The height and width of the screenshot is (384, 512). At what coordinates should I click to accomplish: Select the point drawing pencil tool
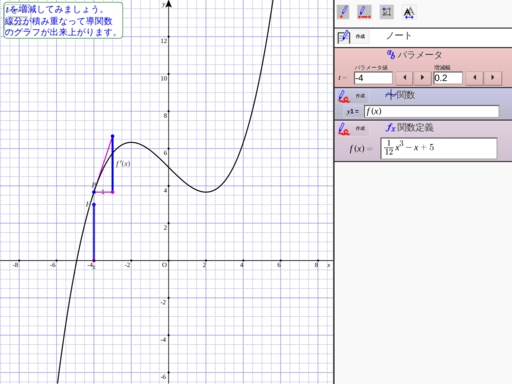coord(343,12)
